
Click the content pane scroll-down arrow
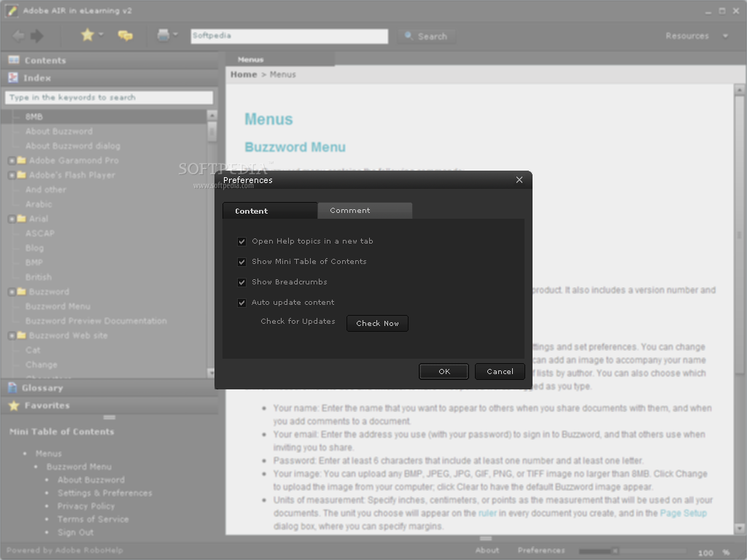[x=740, y=528]
